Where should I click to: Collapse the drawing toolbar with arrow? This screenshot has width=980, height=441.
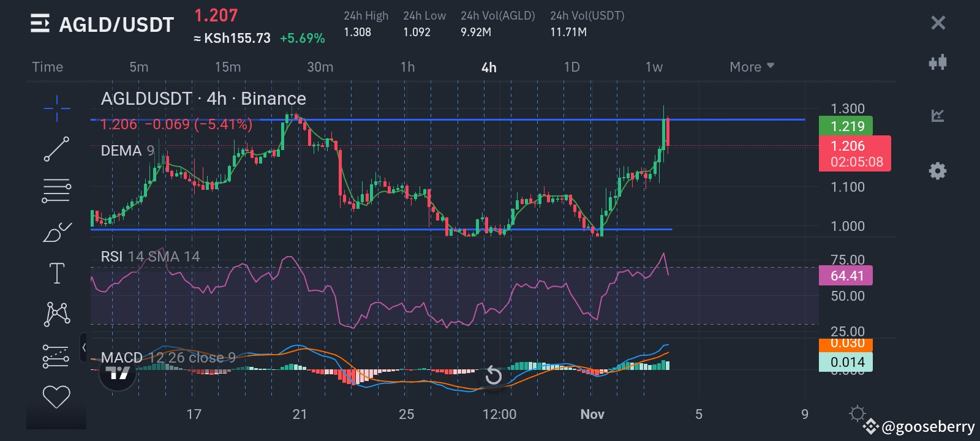pos(84,348)
